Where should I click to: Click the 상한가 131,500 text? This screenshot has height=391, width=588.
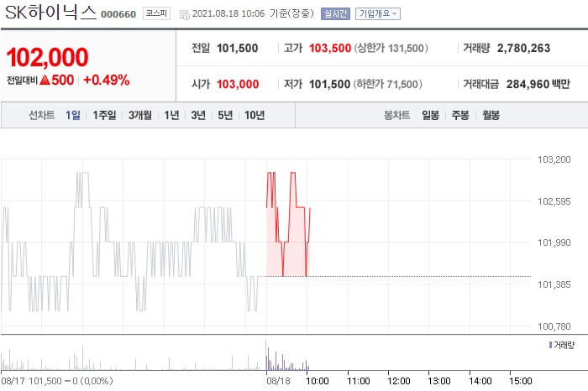(x=391, y=49)
